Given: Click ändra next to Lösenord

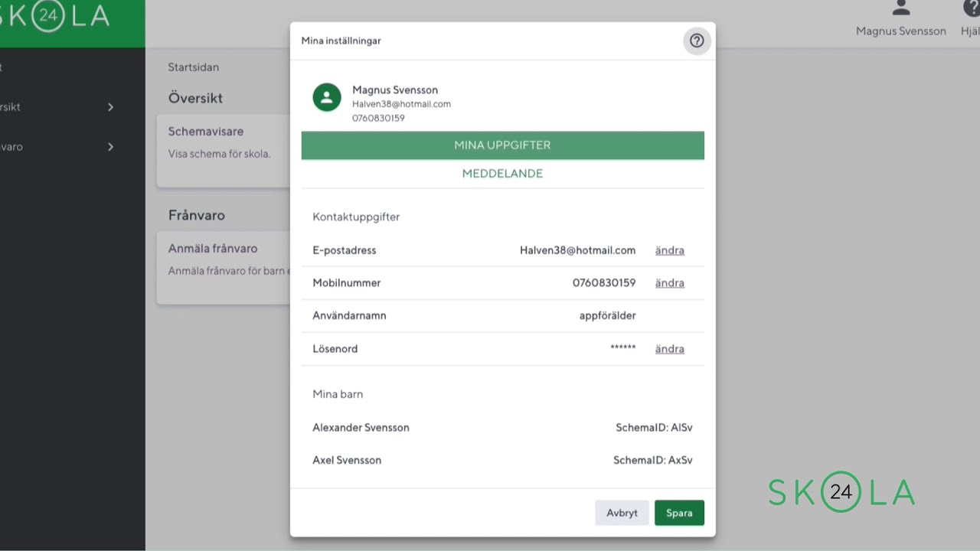Looking at the screenshot, I should click(x=669, y=349).
